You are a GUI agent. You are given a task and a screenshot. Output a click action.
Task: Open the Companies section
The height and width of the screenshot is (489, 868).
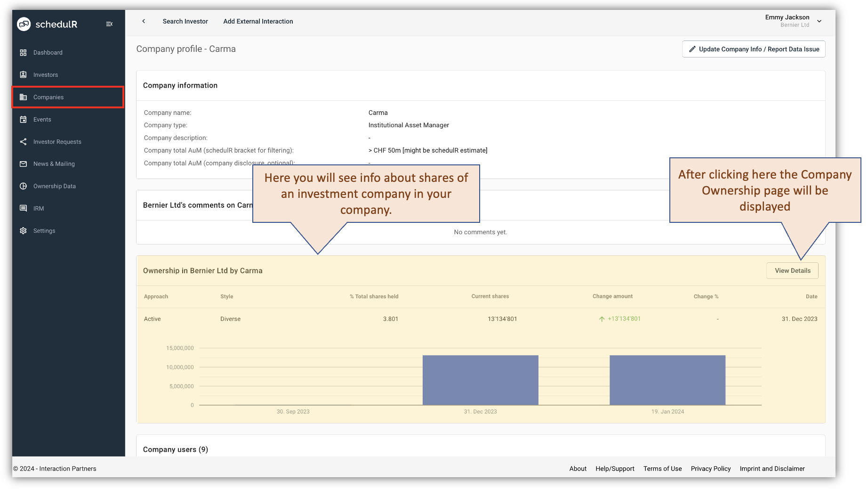(48, 97)
